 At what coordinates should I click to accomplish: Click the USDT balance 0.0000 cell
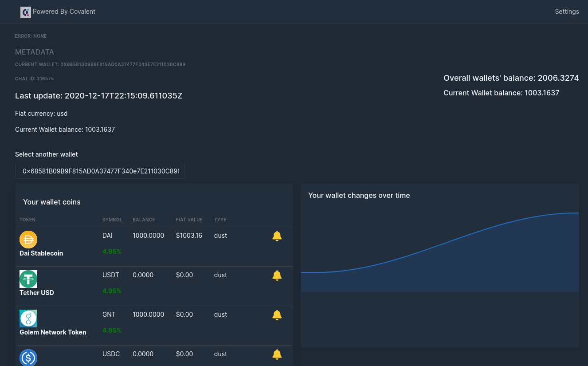143,275
